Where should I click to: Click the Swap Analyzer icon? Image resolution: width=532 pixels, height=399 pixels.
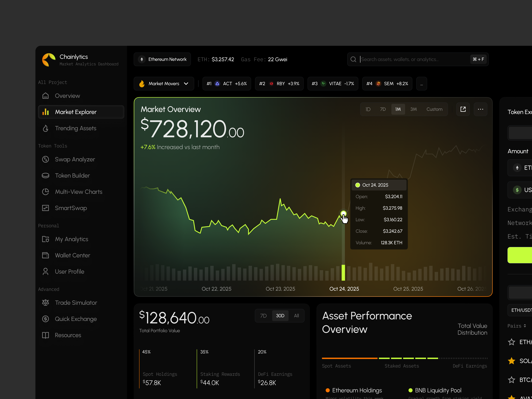pyautogui.click(x=45, y=159)
